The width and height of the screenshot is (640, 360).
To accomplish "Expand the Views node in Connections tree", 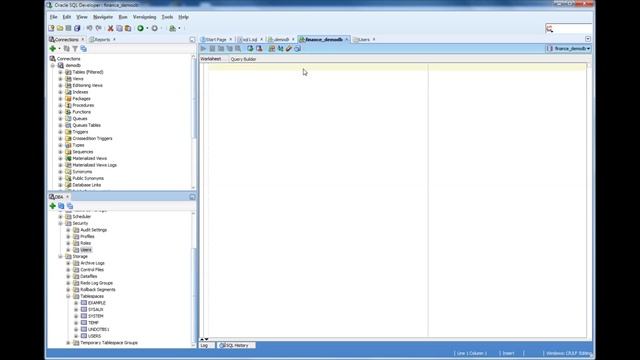I will click(60, 79).
